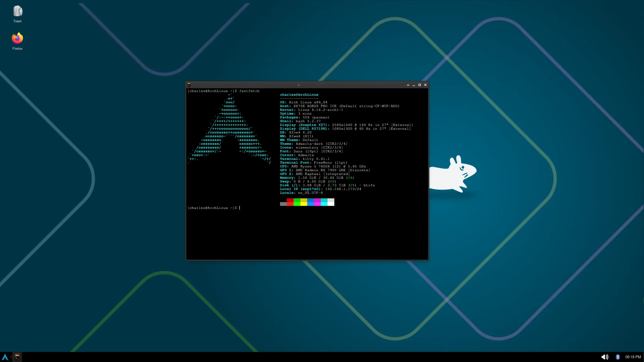
Task: Click the 'Packages: 556 (pacman)' line
Action: 304,117
